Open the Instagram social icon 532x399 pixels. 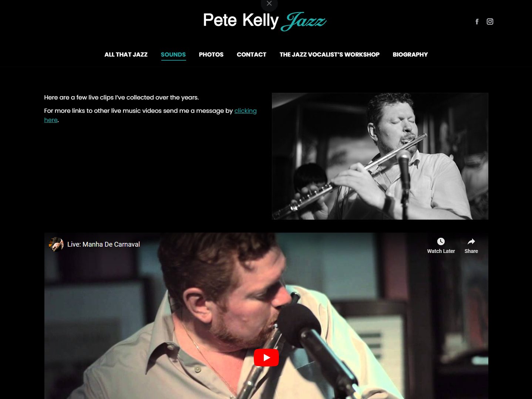490,21
